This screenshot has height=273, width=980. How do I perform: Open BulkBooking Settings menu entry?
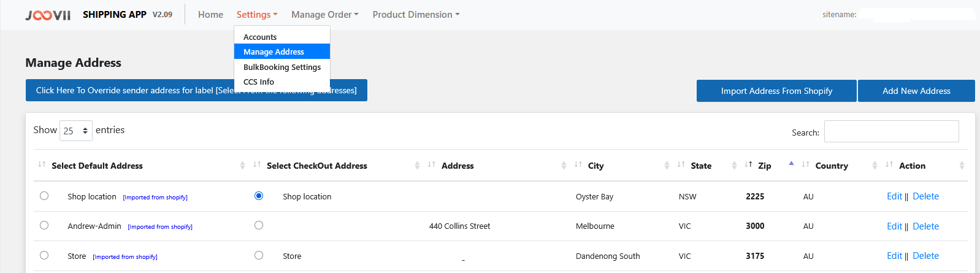pos(282,67)
